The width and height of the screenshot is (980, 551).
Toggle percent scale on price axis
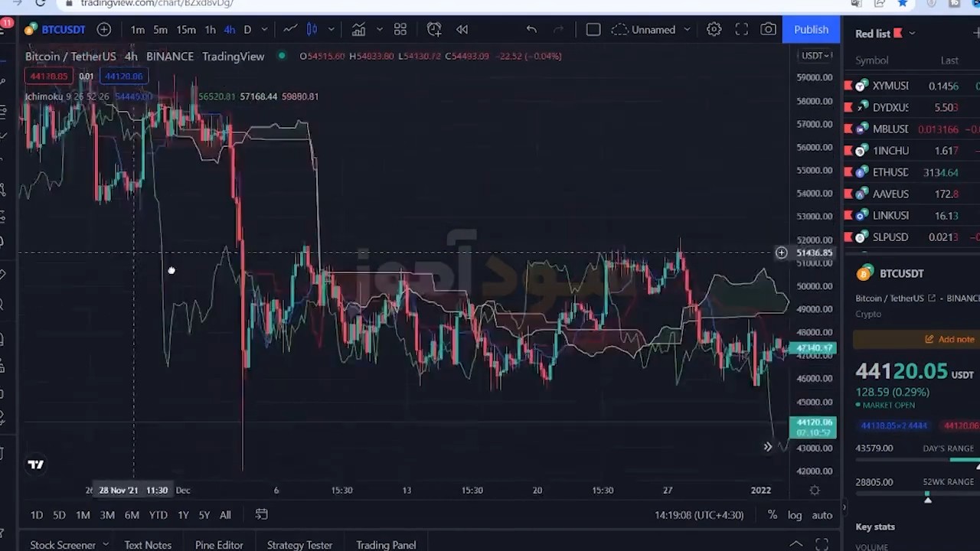773,515
